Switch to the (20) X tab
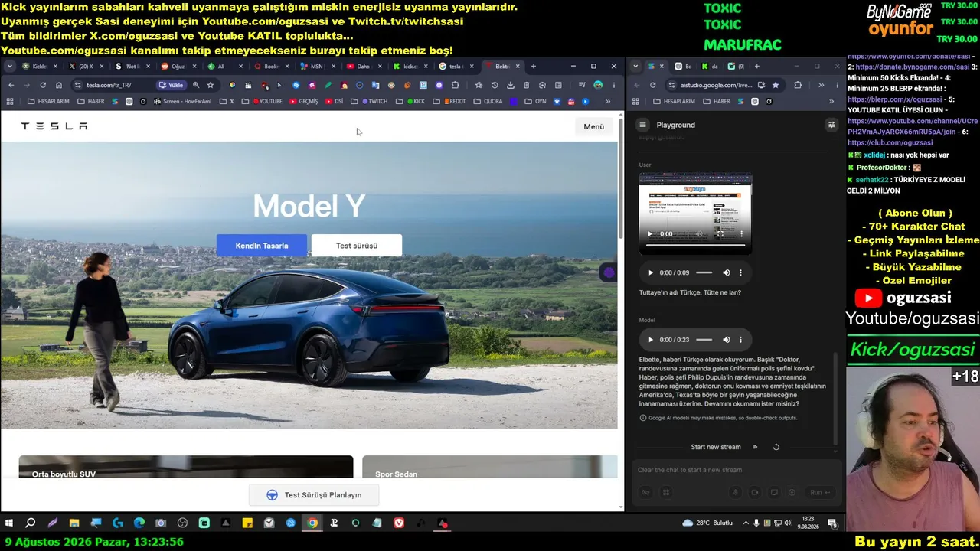The image size is (980, 551). pos(85,67)
